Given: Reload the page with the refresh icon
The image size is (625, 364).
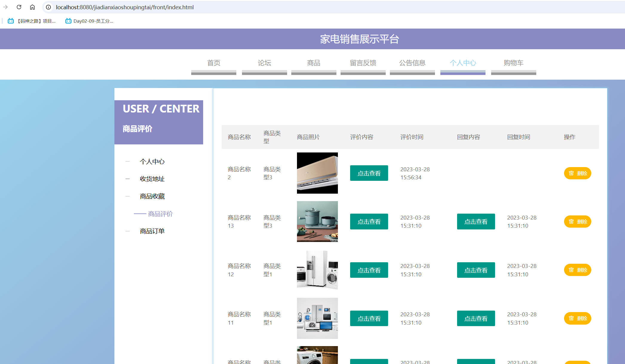Looking at the screenshot, I should [x=19, y=7].
